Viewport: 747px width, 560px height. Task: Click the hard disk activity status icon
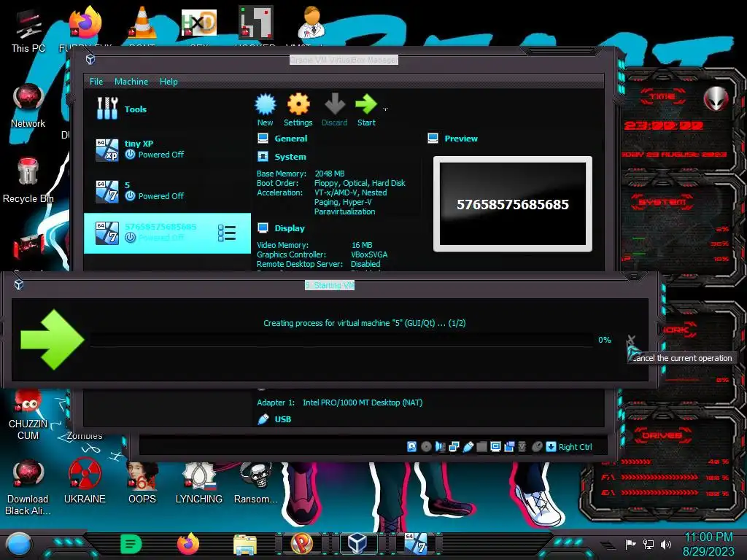pos(412,447)
